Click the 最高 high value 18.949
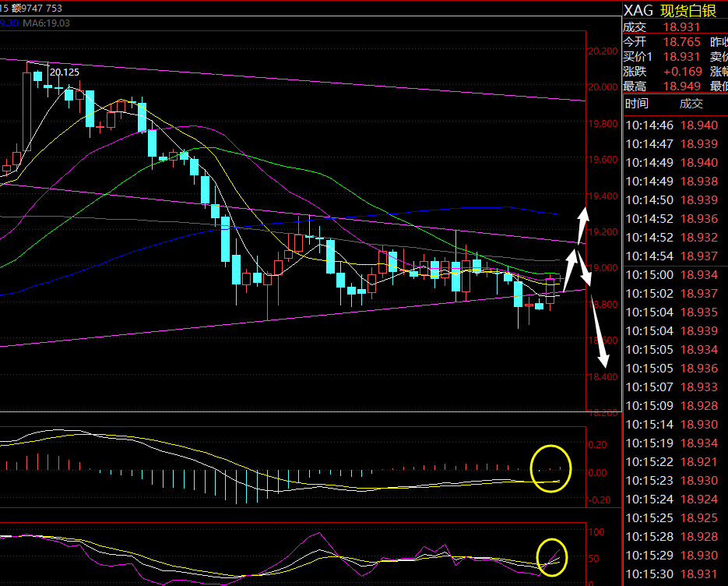This screenshot has height=586, width=728. click(680, 86)
